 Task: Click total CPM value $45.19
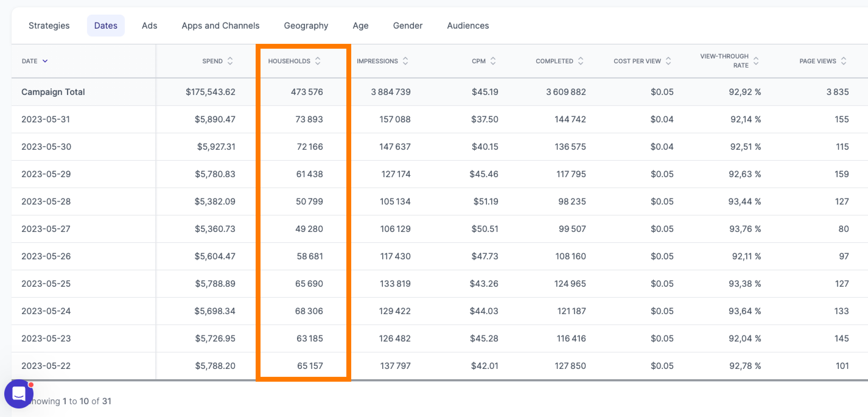[x=485, y=92]
